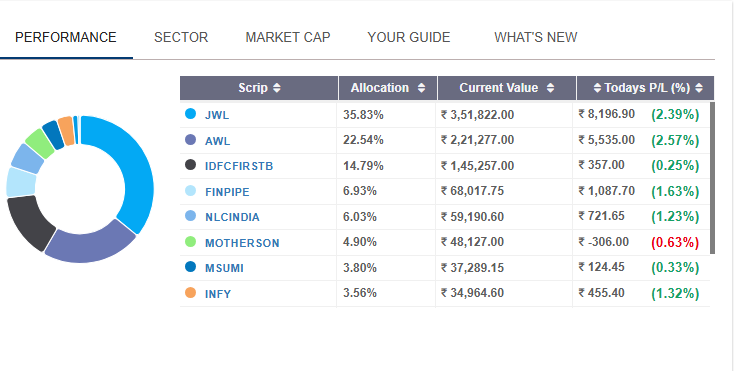
Task: Open the MARKET CAP tab
Action: [x=288, y=37]
